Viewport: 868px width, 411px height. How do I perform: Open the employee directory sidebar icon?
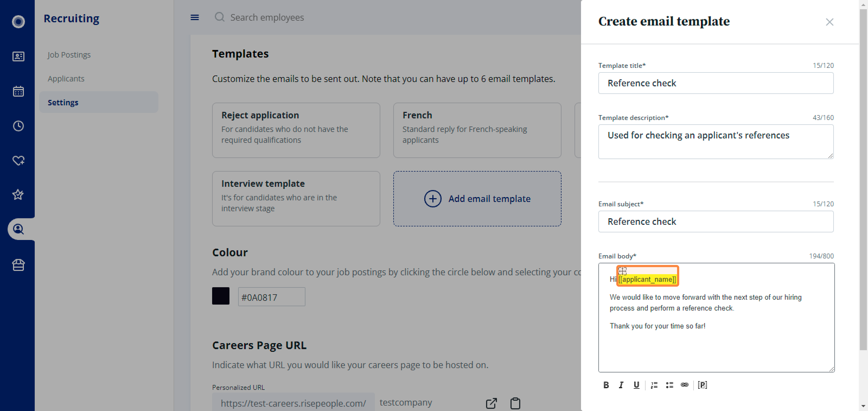click(x=18, y=56)
